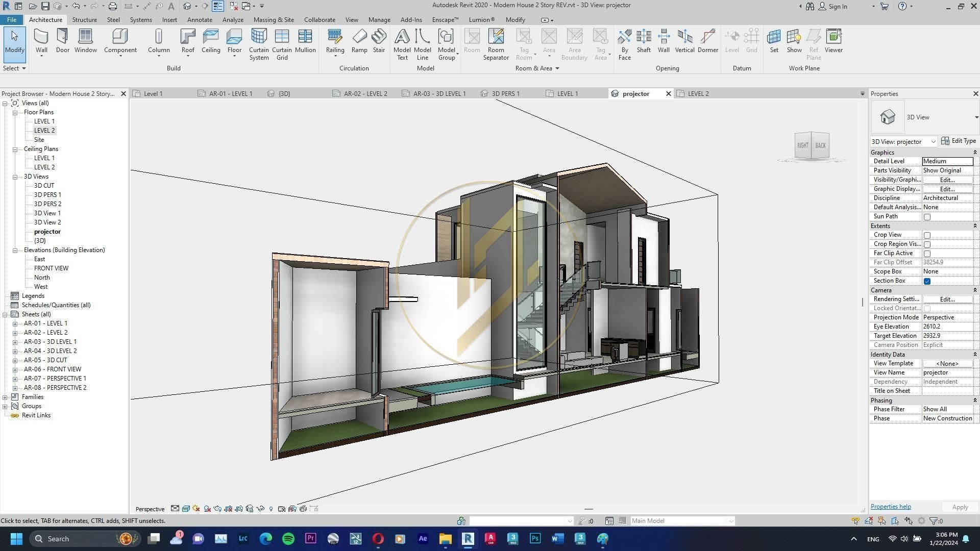This screenshot has width=980, height=551.
Task: Toggle the Sun Path checkbox
Action: click(927, 217)
